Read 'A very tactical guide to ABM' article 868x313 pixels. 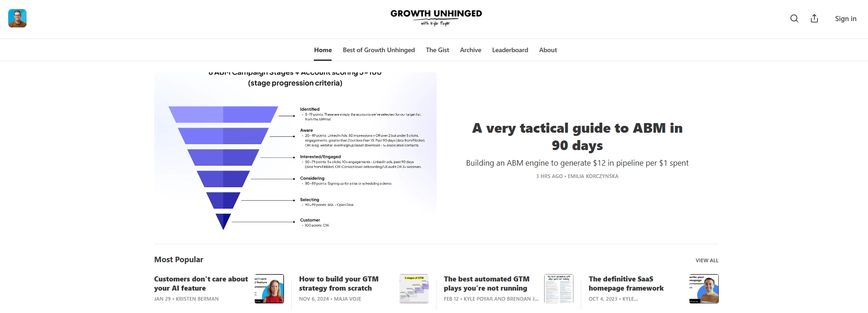[x=577, y=136]
